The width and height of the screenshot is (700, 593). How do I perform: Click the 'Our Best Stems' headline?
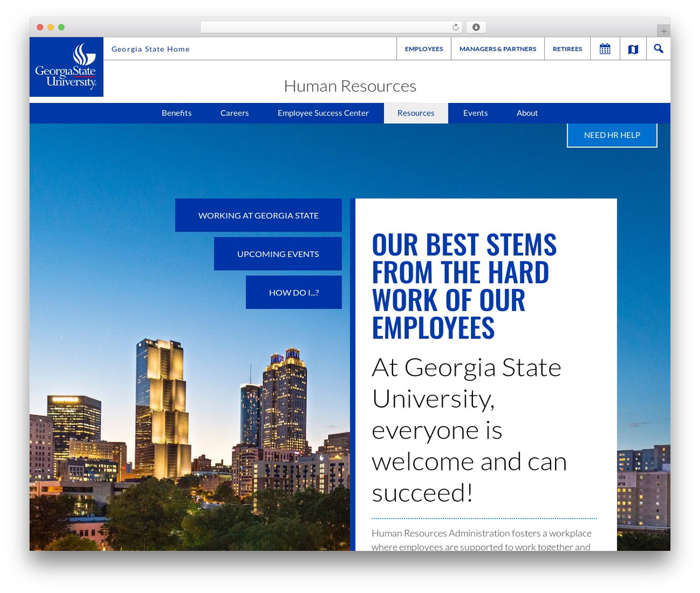464,286
